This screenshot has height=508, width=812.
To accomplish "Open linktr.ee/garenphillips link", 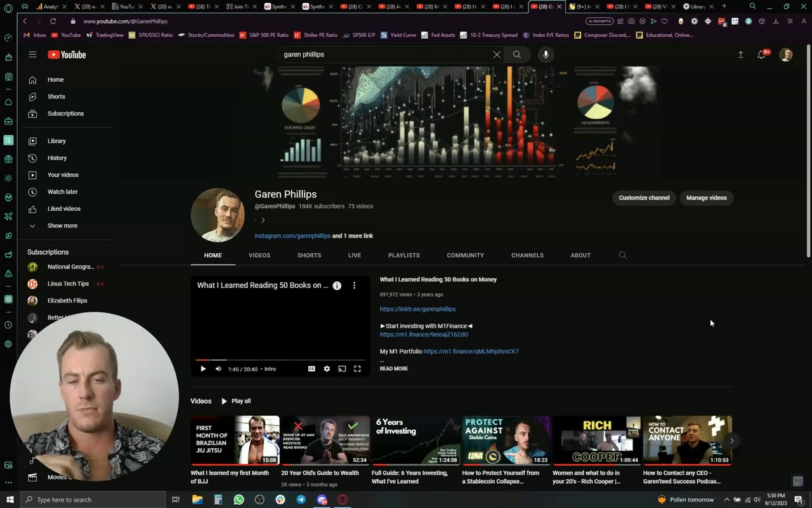I will pos(417,309).
